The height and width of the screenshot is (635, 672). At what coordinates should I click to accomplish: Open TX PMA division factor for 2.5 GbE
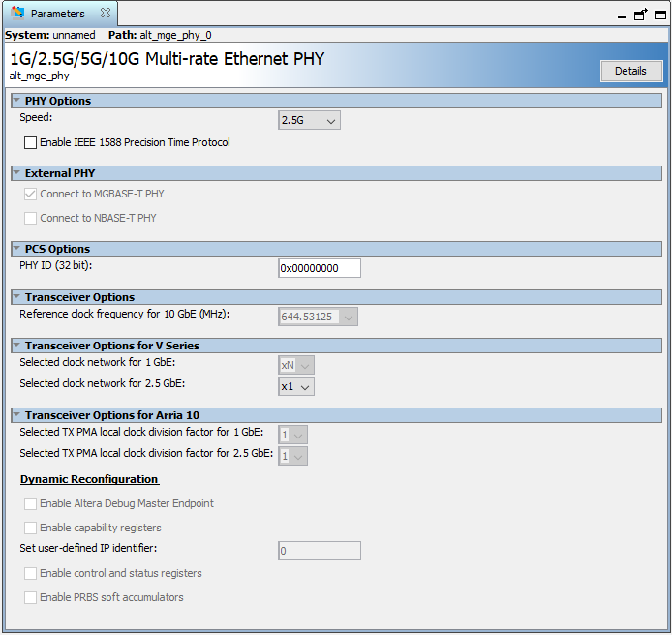[292, 456]
